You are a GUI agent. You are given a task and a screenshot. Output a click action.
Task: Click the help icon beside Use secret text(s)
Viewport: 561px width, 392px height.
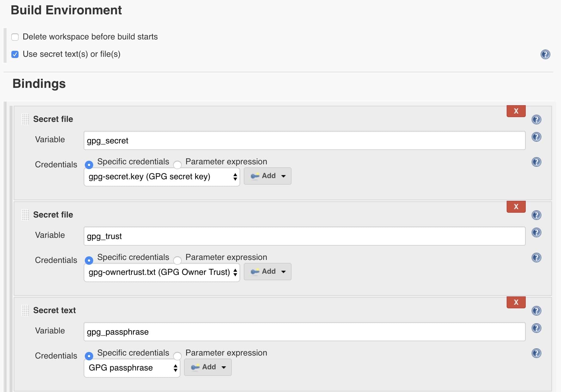coord(545,54)
